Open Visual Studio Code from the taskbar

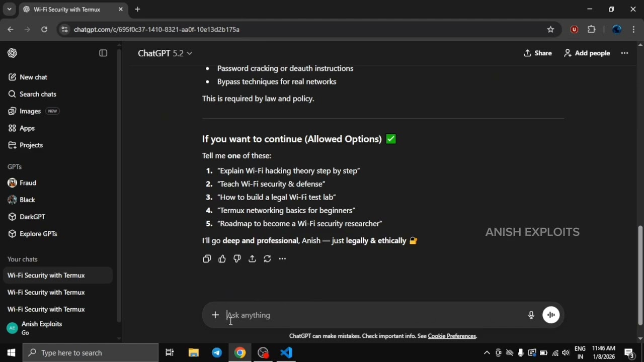286,353
